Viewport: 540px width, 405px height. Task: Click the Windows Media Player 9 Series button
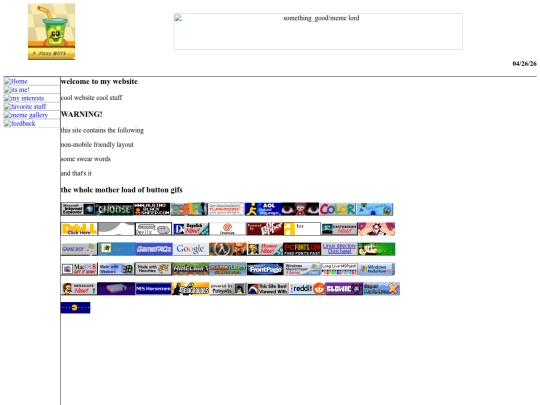point(302,269)
